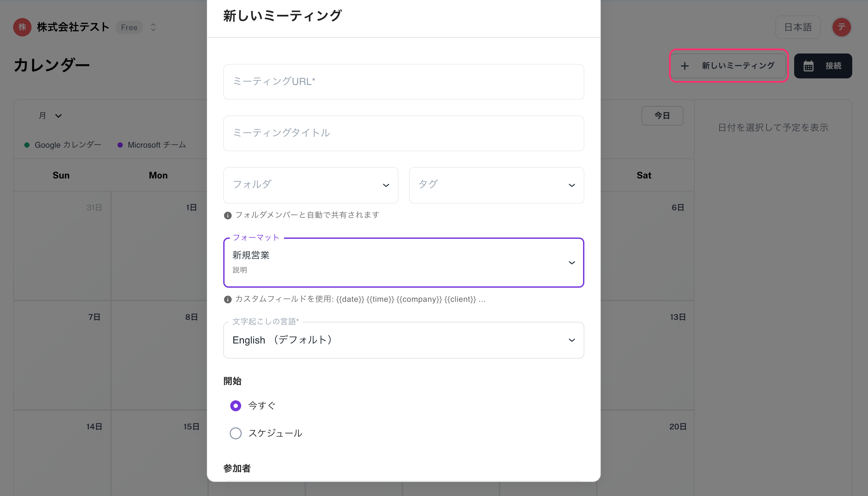Open the workspace switcher up-down arrows
The width and height of the screenshot is (868, 496).
[153, 27]
